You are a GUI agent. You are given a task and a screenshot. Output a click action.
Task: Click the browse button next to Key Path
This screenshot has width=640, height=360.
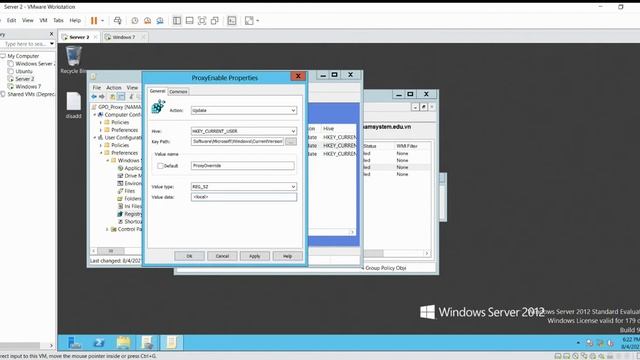click(291, 141)
